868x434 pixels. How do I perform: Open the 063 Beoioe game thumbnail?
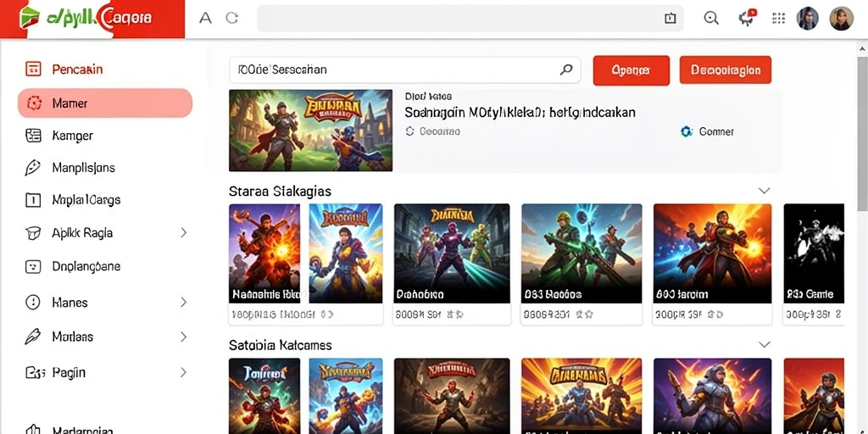(581, 253)
